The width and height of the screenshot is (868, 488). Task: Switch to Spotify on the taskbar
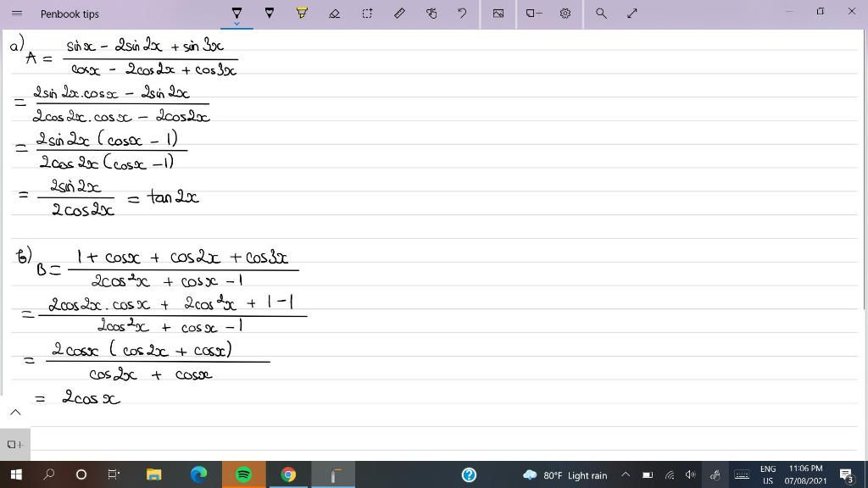tap(243, 474)
